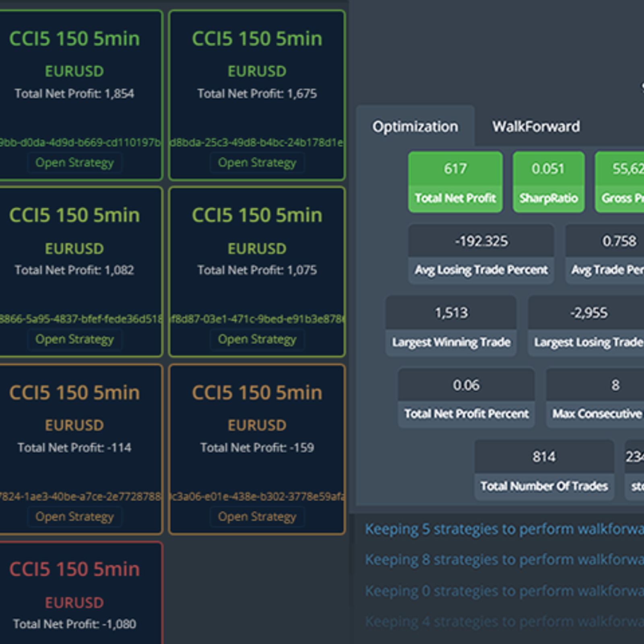Click the 'Keeping 0 strategies' log line
Viewport: 644px width, 644px height.
(504, 591)
